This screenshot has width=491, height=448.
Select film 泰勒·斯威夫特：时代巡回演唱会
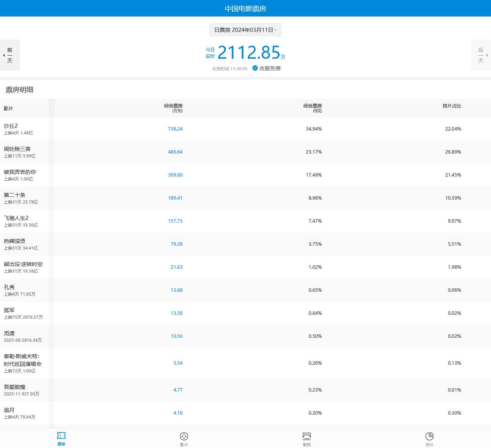click(23, 360)
